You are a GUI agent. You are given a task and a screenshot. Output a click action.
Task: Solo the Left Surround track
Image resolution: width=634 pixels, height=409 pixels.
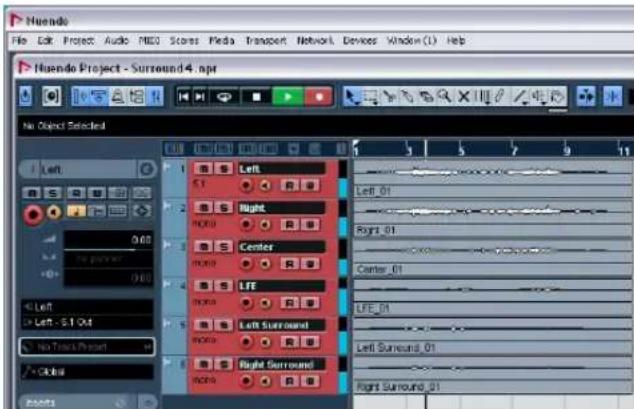pos(224,325)
